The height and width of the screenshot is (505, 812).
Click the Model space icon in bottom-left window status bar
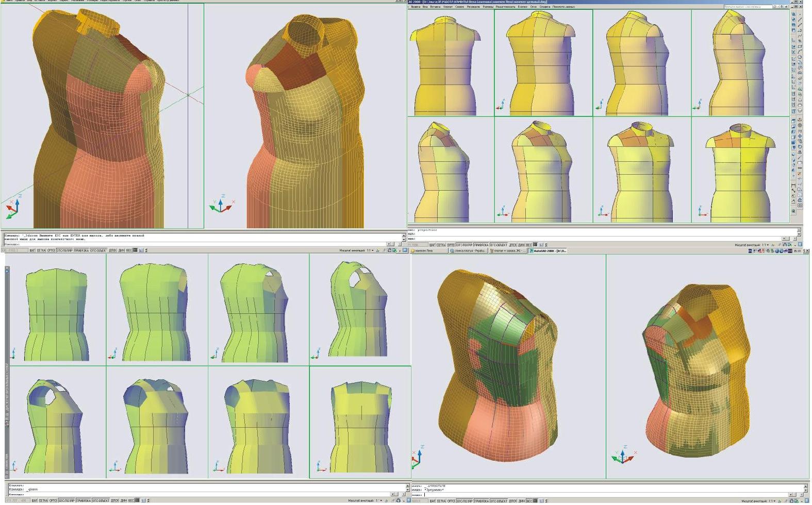click(x=138, y=500)
